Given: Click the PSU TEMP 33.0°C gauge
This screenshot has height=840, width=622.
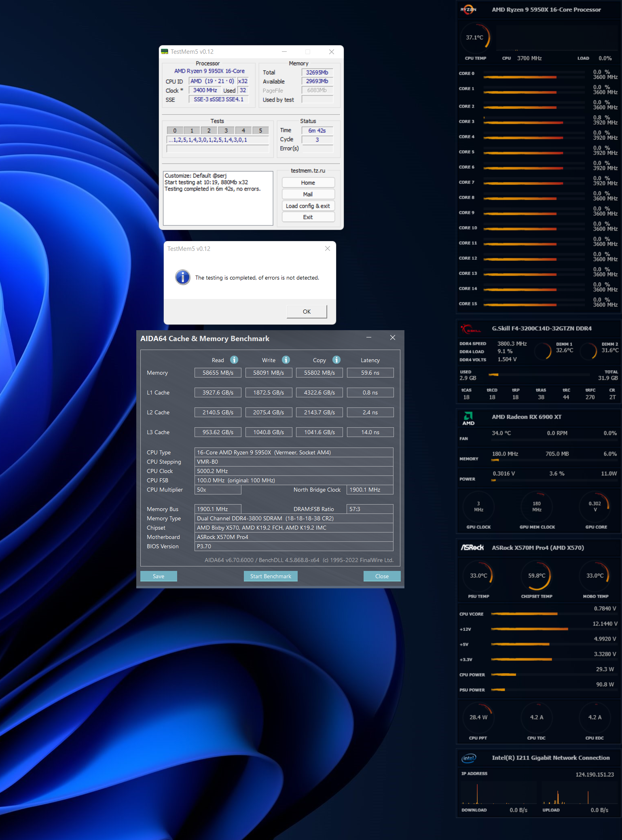Looking at the screenshot, I should [x=478, y=575].
